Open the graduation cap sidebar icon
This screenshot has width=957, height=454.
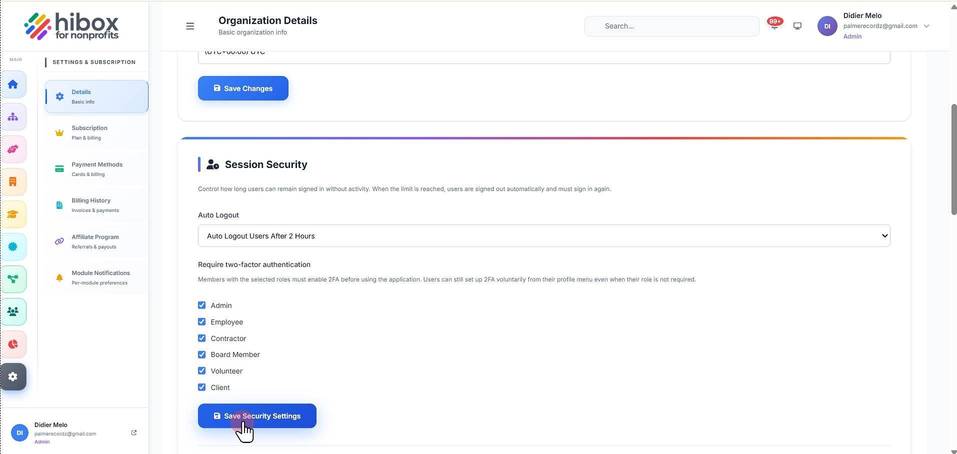coord(13,214)
